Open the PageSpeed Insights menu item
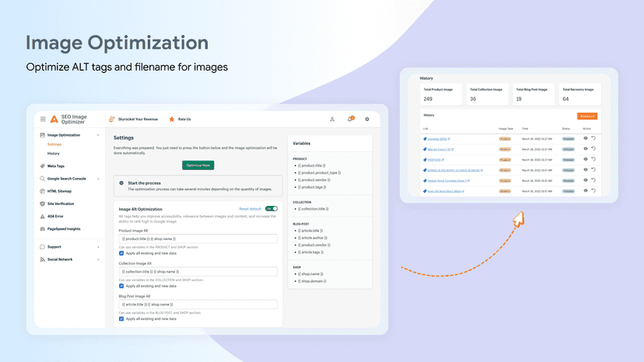Viewport: 644px width, 362px height. 64,229
